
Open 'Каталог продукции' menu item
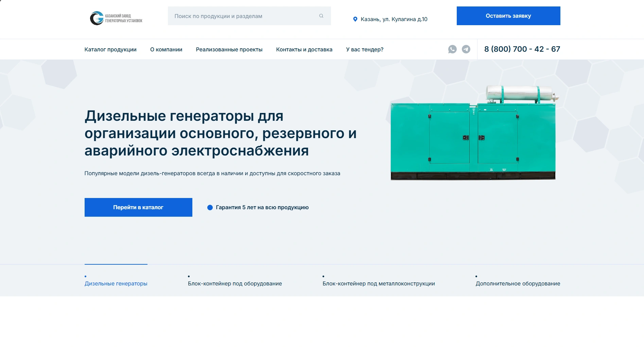coord(110,50)
